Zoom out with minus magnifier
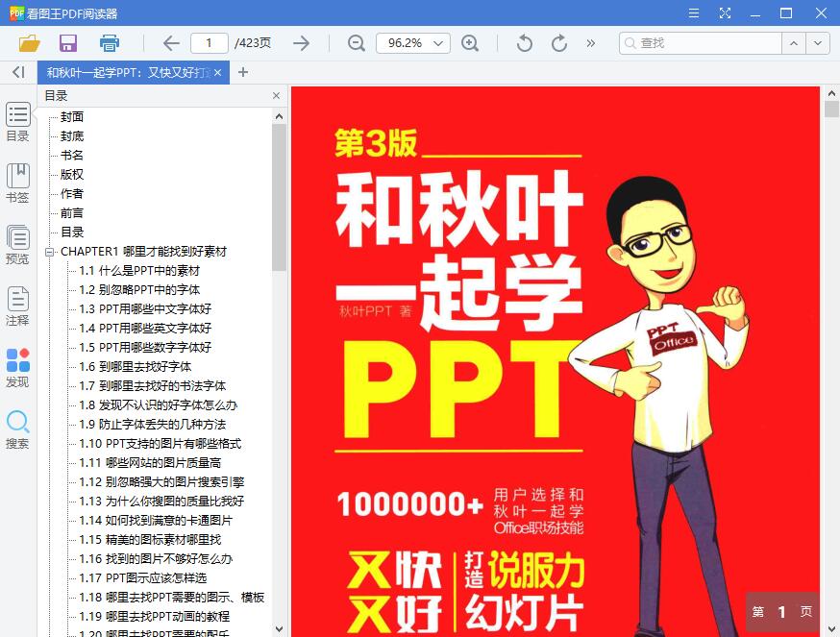840x637 pixels. tap(357, 43)
